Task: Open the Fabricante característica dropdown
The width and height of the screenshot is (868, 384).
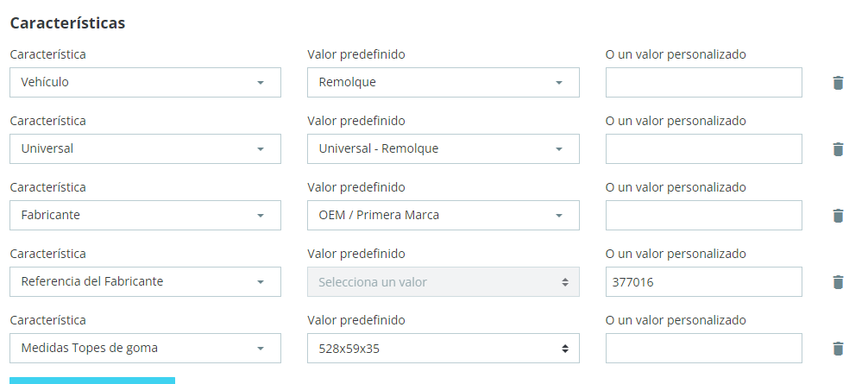Action: point(145,216)
